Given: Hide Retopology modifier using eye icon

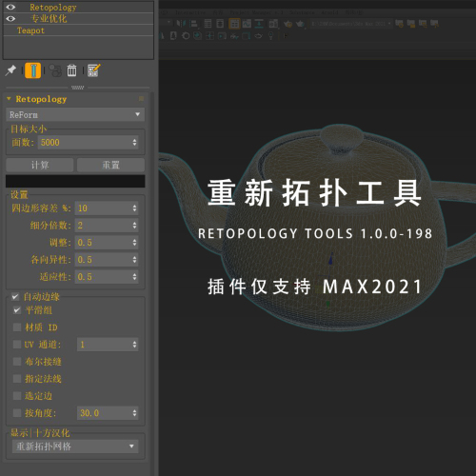Looking at the screenshot, I should tap(10, 7).
